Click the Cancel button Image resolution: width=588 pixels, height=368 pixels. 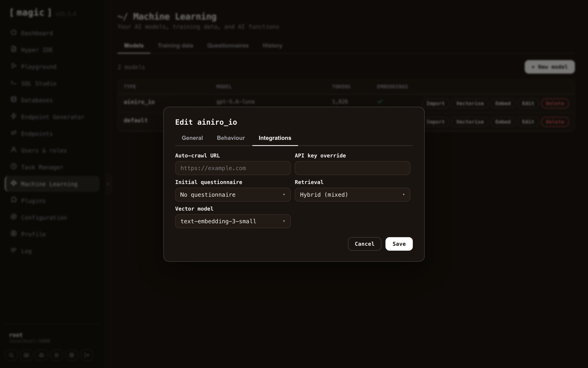(x=365, y=244)
